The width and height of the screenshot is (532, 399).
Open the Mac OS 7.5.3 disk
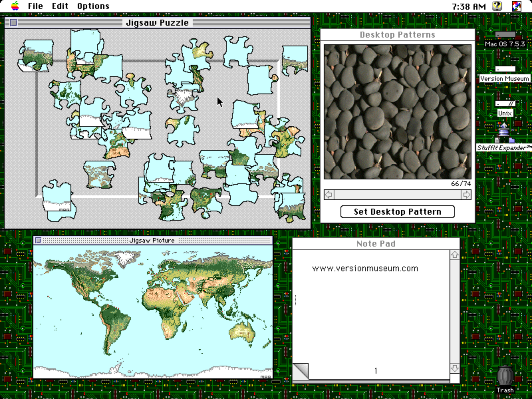pos(505,34)
